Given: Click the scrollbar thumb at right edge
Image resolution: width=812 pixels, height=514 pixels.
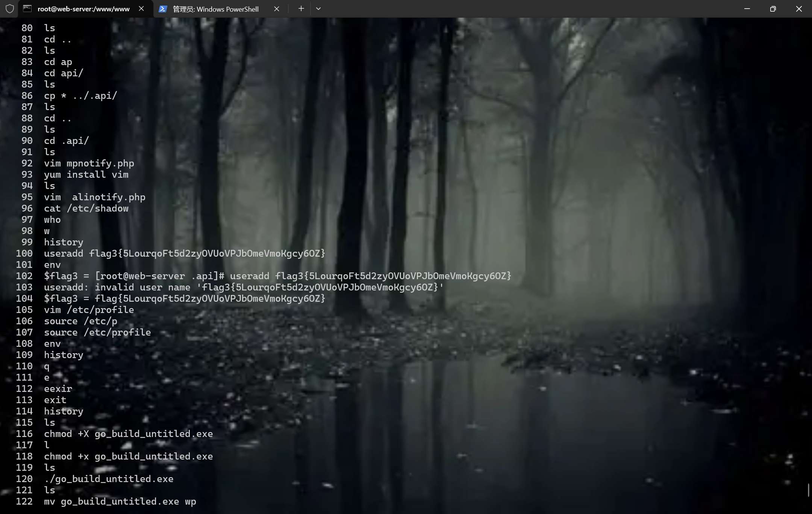Looking at the screenshot, I should pos(808,490).
